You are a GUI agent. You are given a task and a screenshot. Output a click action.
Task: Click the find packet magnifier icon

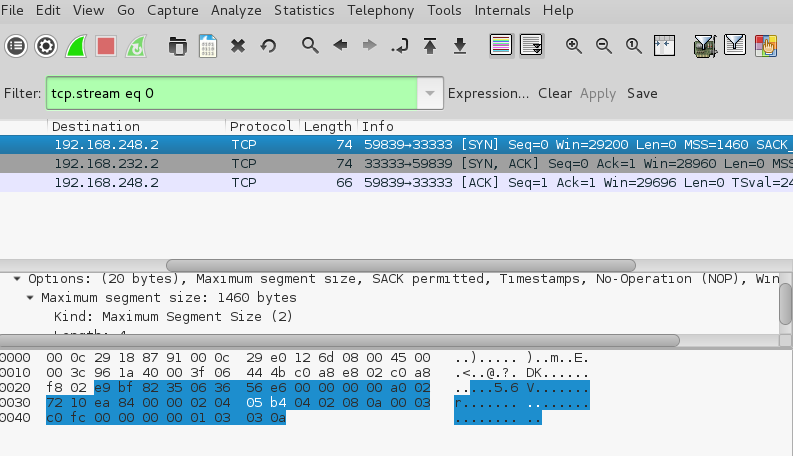(x=310, y=46)
